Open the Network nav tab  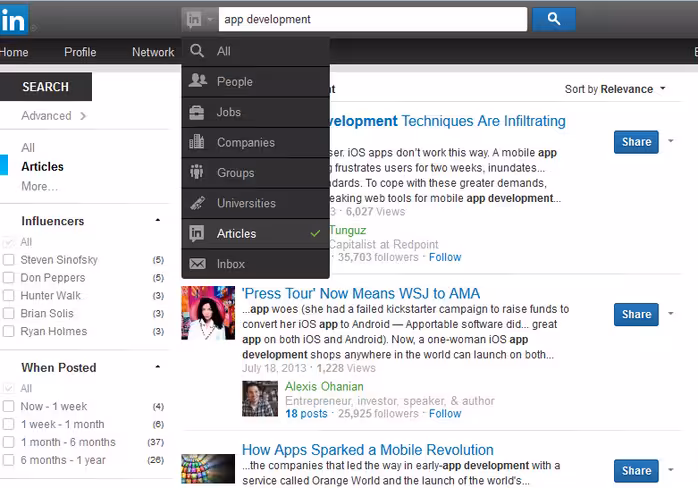tap(153, 52)
